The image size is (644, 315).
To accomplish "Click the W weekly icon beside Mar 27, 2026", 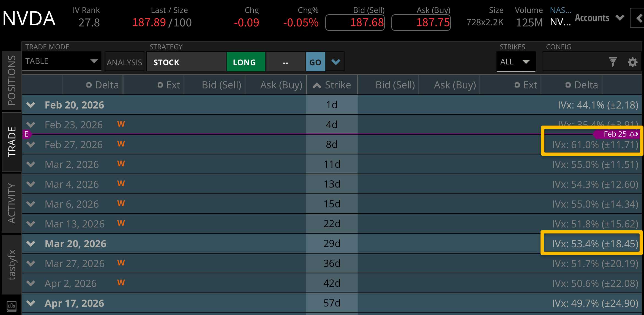I will click(121, 263).
